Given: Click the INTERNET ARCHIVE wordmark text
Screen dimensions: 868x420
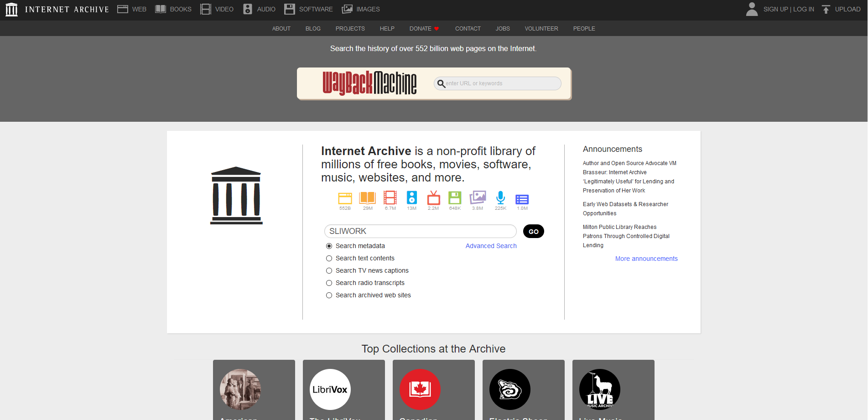Looking at the screenshot, I should pos(67,10).
